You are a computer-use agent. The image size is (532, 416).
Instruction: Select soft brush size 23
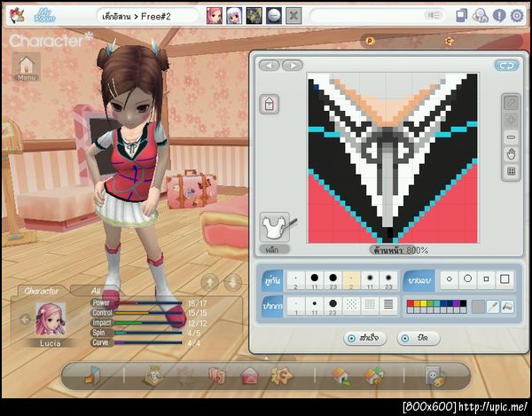point(388,280)
